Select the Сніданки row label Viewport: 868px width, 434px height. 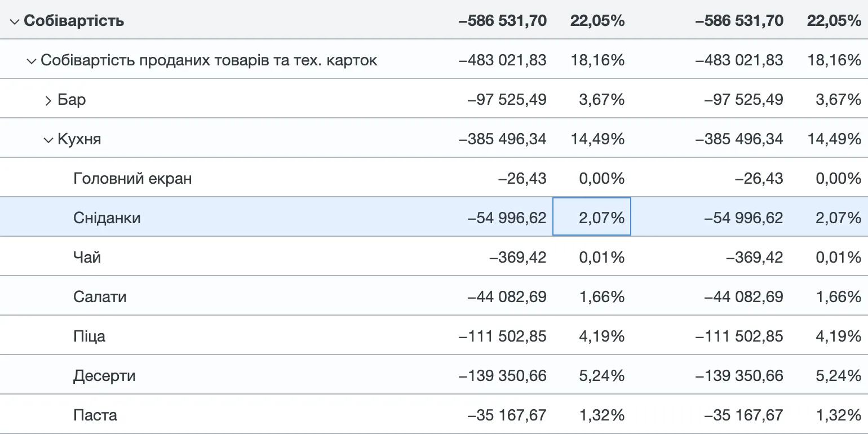click(x=107, y=218)
